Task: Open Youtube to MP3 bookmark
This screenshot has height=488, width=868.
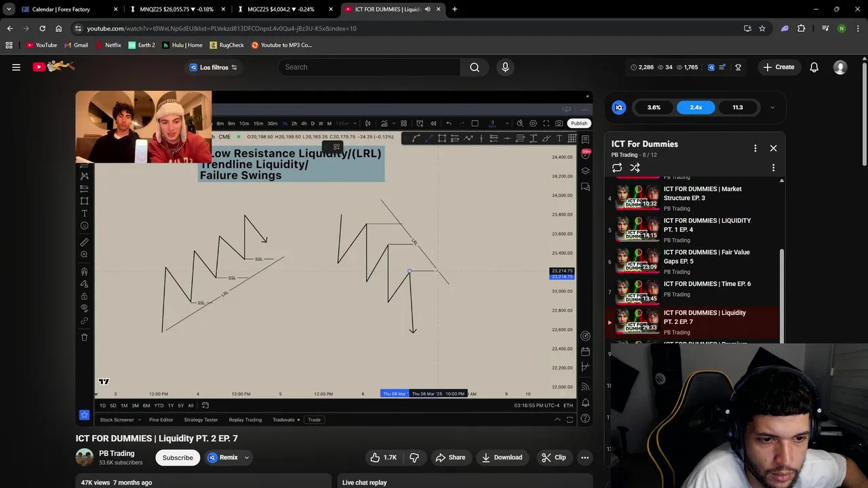Action: [x=281, y=45]
